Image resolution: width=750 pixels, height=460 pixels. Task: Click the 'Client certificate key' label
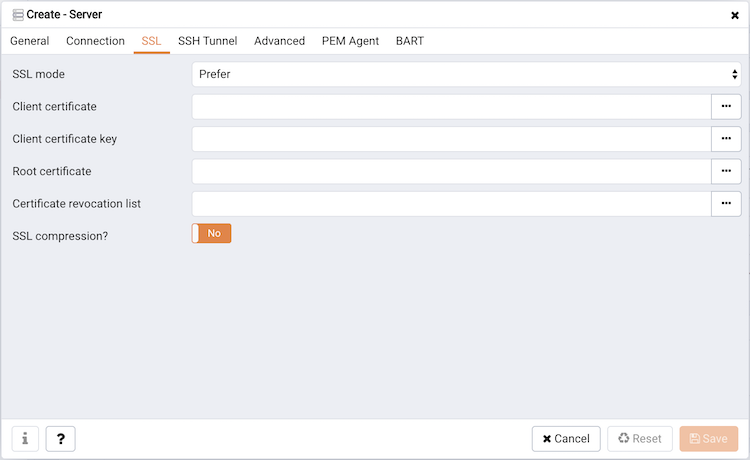click(x=65, y=139)
